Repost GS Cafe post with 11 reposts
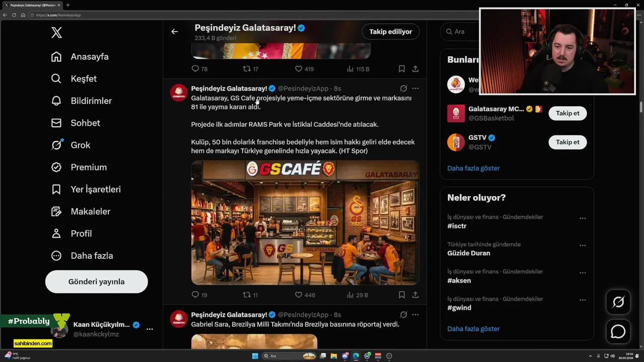The height and width of the screenshot is (362, 644). point(251,295)
